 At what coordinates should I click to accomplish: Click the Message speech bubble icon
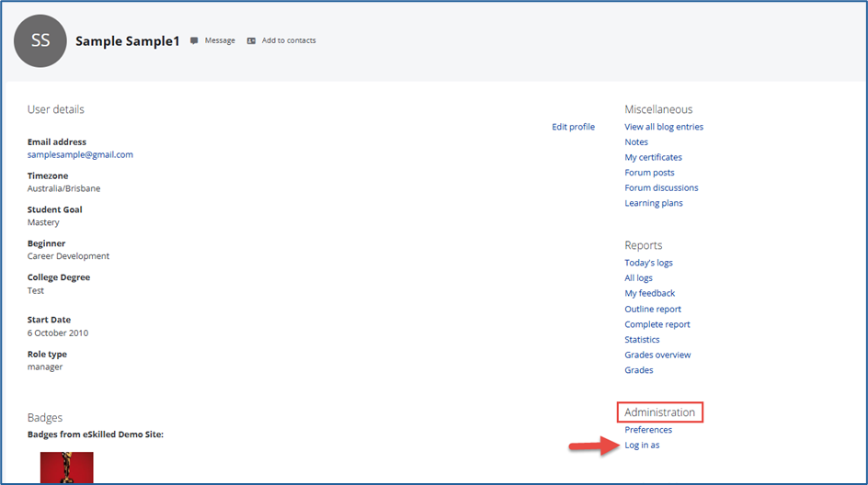tap(194, 40)
